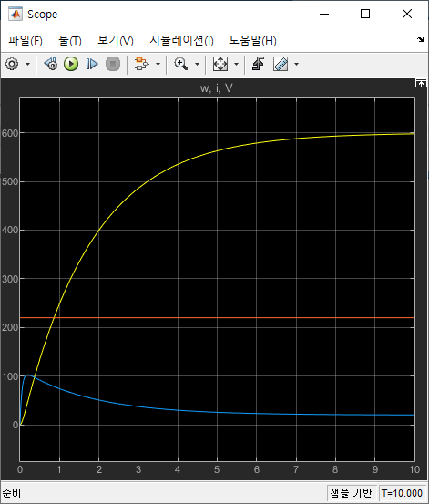
Task: Expand the zoom options dropdown arrow
Action: coord(198,65)
